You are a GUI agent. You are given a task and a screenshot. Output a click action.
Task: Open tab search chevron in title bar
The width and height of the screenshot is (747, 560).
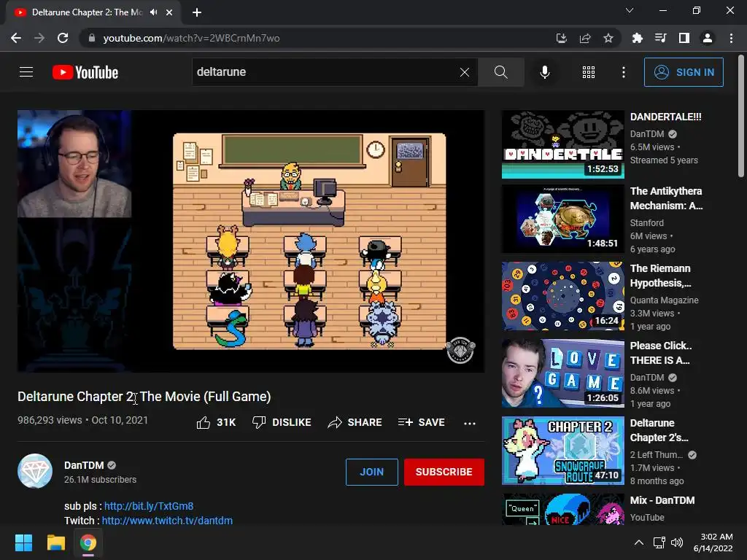(x=630, y=10)
